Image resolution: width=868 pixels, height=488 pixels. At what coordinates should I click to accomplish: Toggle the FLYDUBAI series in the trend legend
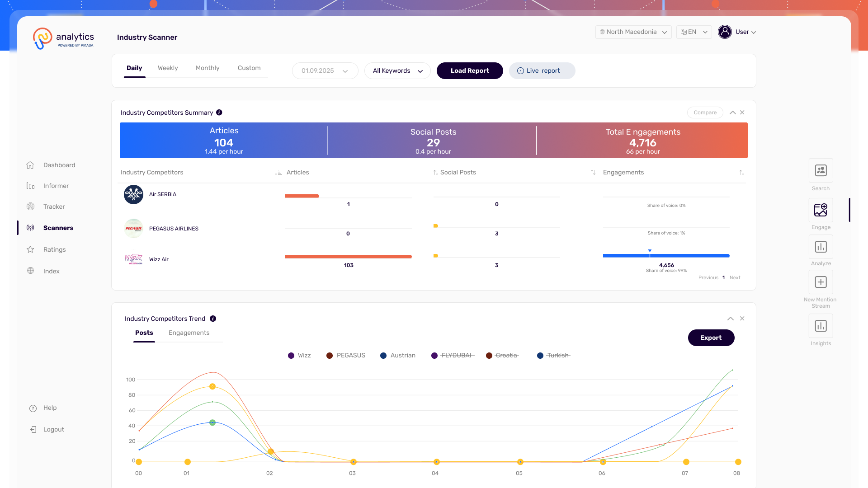pos(453,355)
